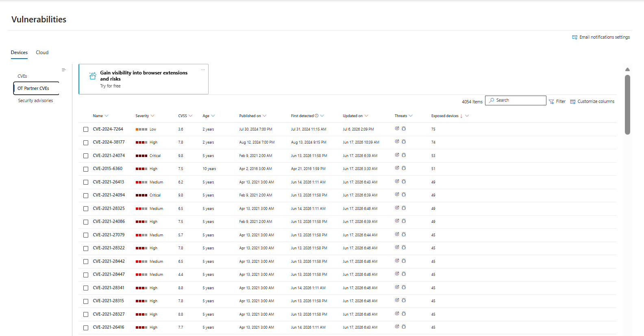644x336 pixels.
Task: Expand the CVSS column dropdown
Action: pyautogui.click(x=190, y=116)
